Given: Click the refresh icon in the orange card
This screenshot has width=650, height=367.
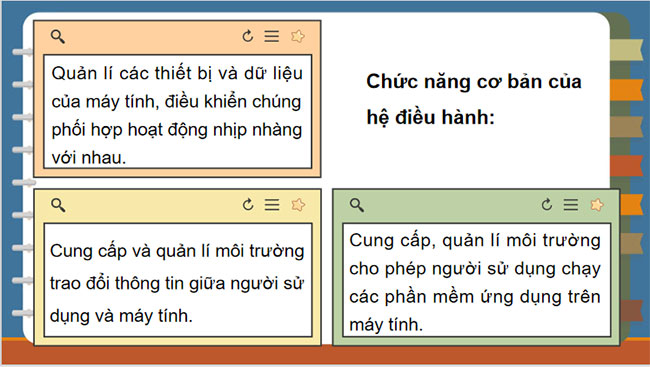Looking at the screenshot, I should coord(248,36).
